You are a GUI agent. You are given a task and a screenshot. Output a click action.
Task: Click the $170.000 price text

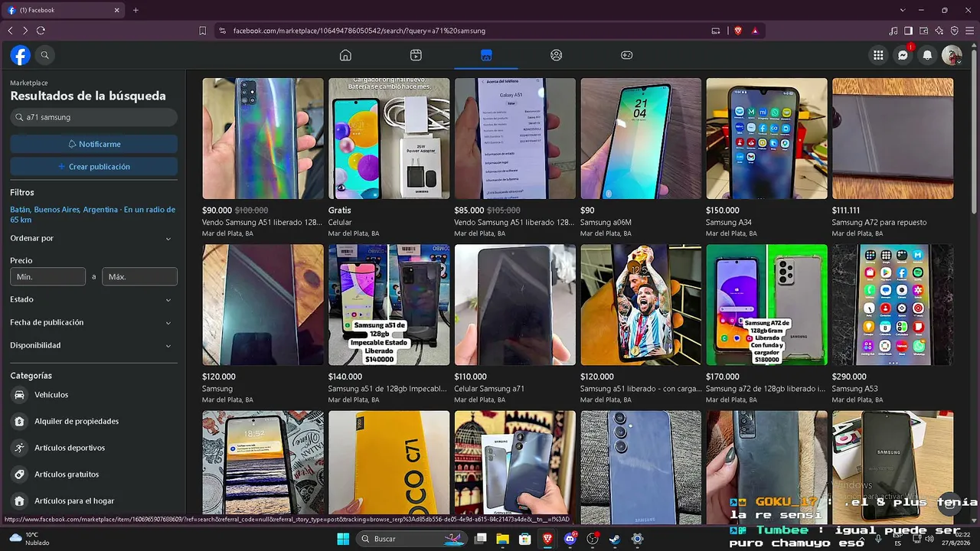click(x=723, y=377)
